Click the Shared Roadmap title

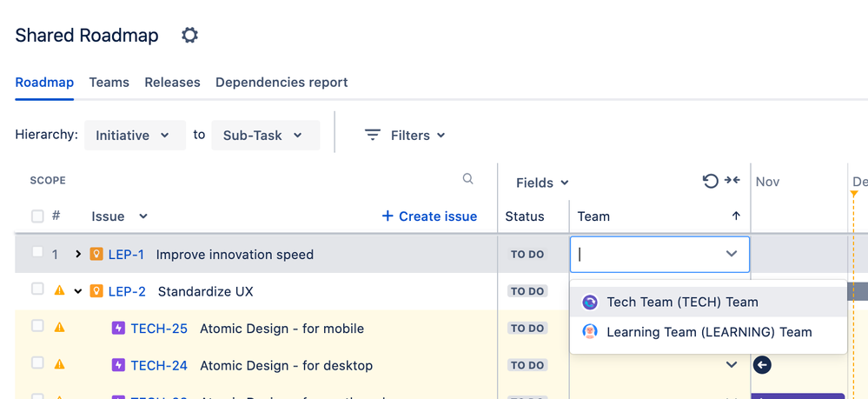click(x=87, y=36)
